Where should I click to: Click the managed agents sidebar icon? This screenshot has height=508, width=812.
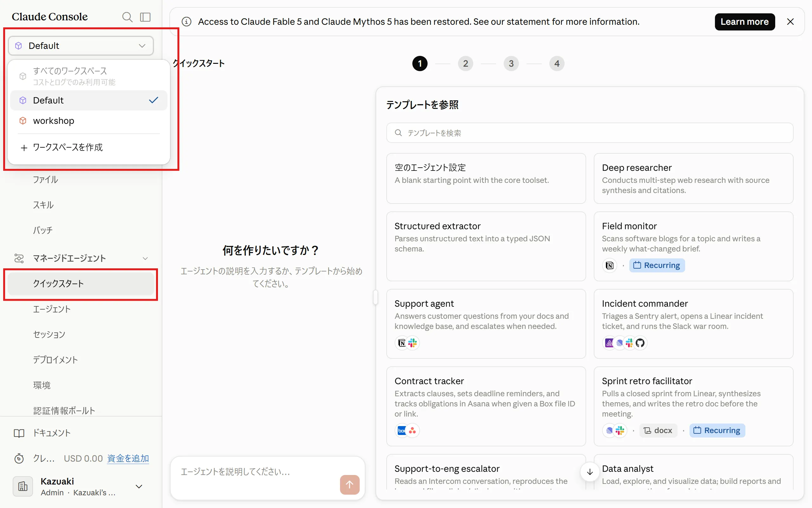pyautogui.click(x=19, y=258)
